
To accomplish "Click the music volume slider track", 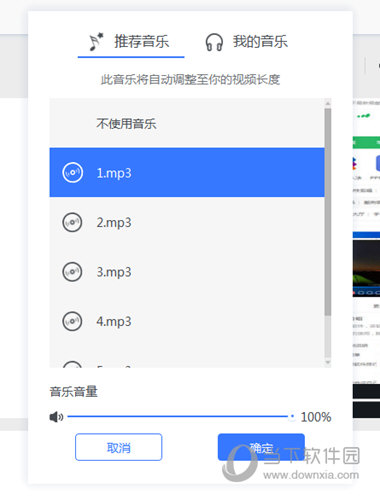I will tap(178, 416).
